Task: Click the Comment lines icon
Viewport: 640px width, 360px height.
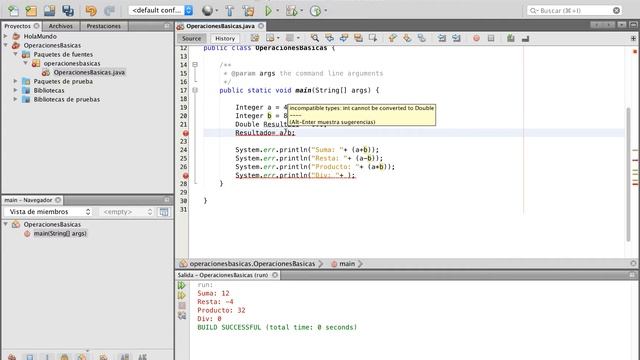Action: (x=511, y=38)
